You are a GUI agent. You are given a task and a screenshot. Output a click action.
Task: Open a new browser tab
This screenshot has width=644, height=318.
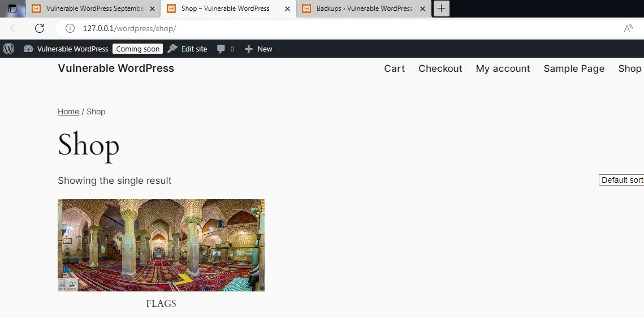pyautogui.click(x=441, y=8)
